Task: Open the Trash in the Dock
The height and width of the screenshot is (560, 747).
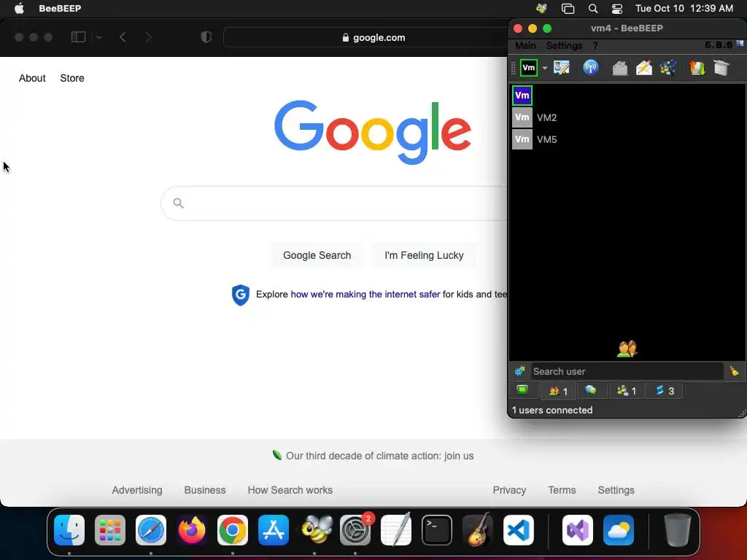Action: tap(678, 530)
